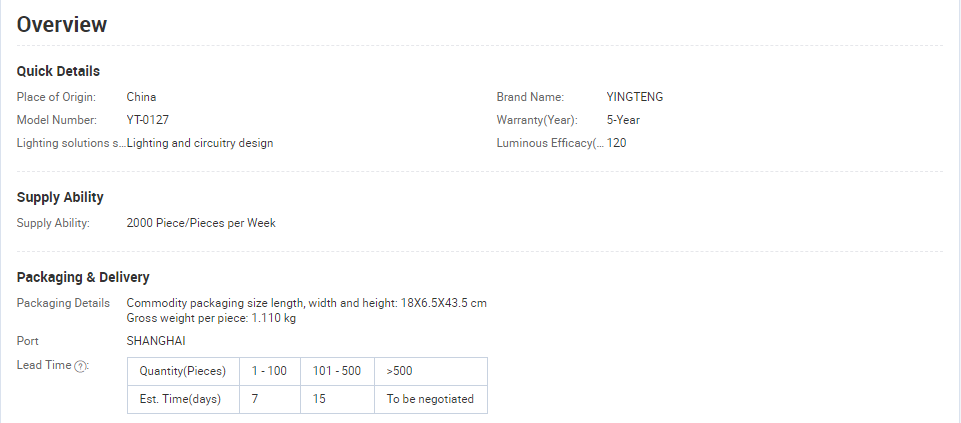
Task: Click the >500 quantity column header
Action: [x=431, y=371]
